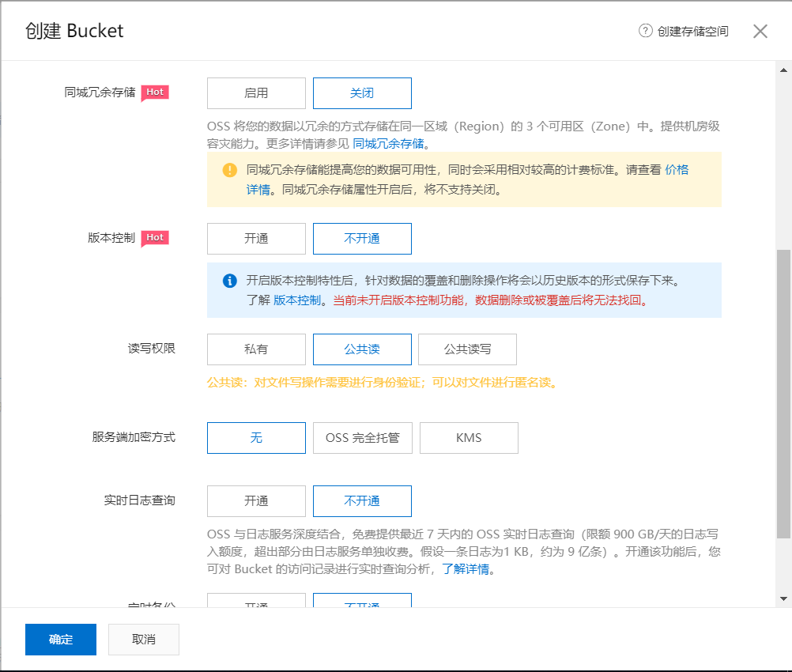Select 关闭 for 同城冗余存储
Image resolution: width=792 pixels, height=672 pixels.
[x=362, y=93]
